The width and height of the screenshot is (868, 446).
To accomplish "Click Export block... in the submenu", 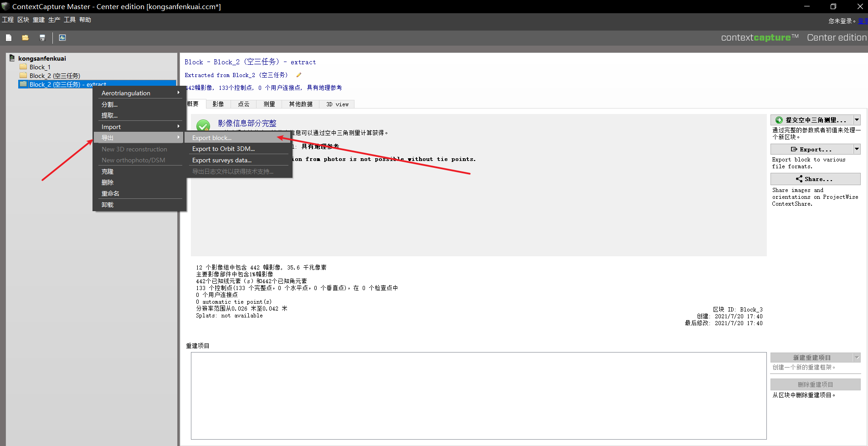I will (x=238, y=138).
